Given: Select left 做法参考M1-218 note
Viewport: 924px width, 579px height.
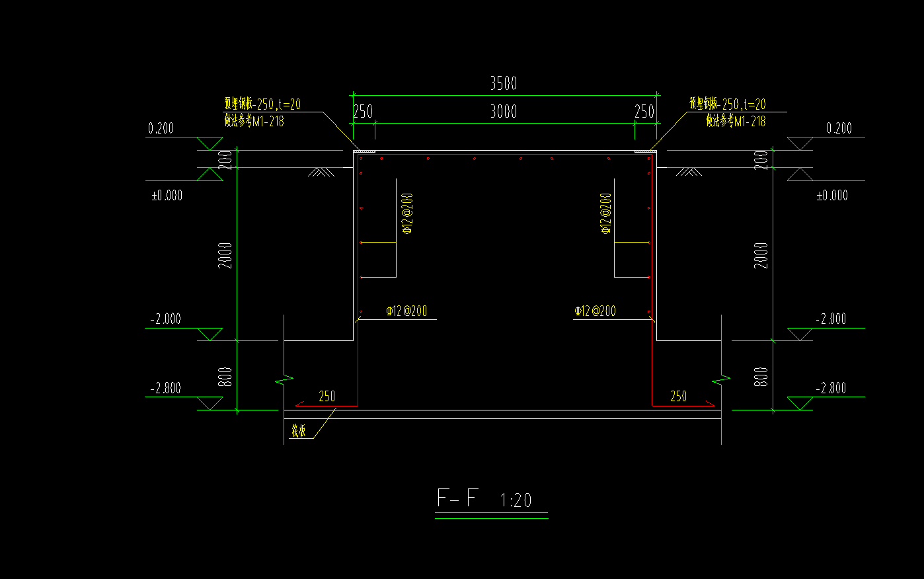Looking at the screenshot, I should click(x=254, y=121).
